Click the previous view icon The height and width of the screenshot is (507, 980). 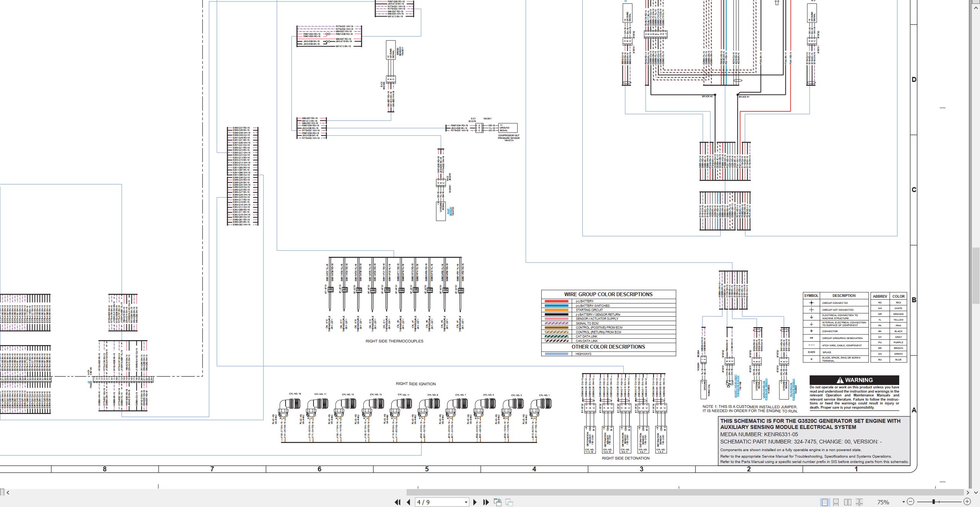498,502
